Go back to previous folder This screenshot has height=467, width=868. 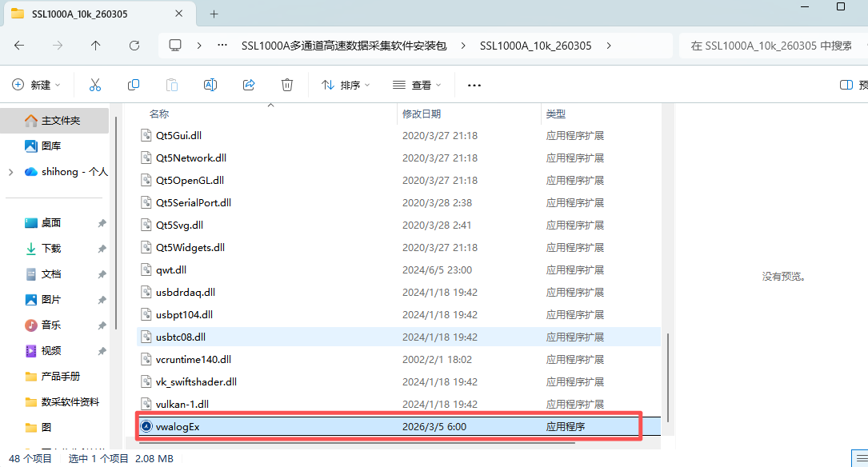(x=19, y=46)
